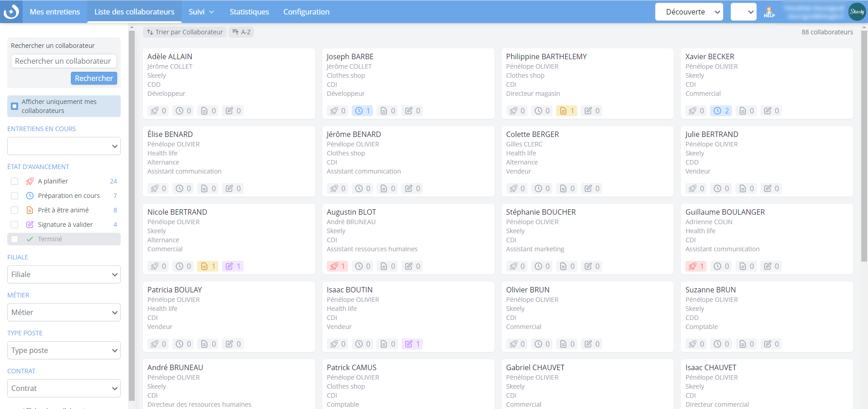Focus the 'Rechercher un collaborateur' search field
868x409 pixels.
click(x=64, y=61)
